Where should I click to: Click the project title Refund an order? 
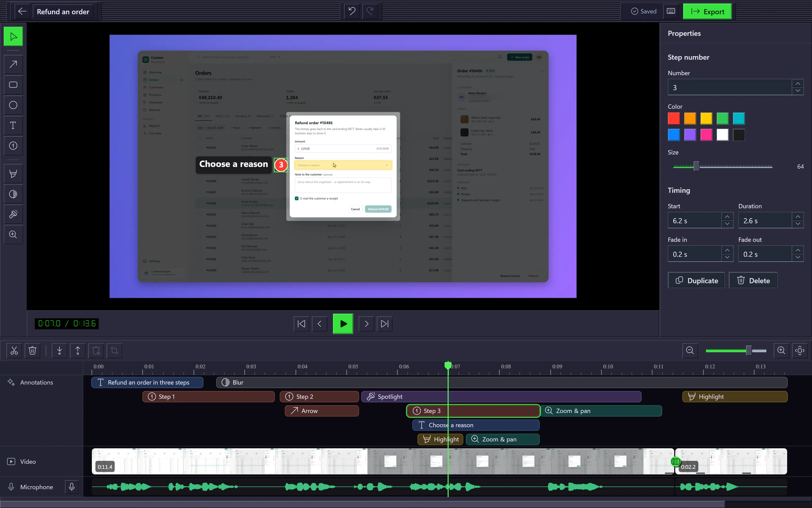coord(63,11)
